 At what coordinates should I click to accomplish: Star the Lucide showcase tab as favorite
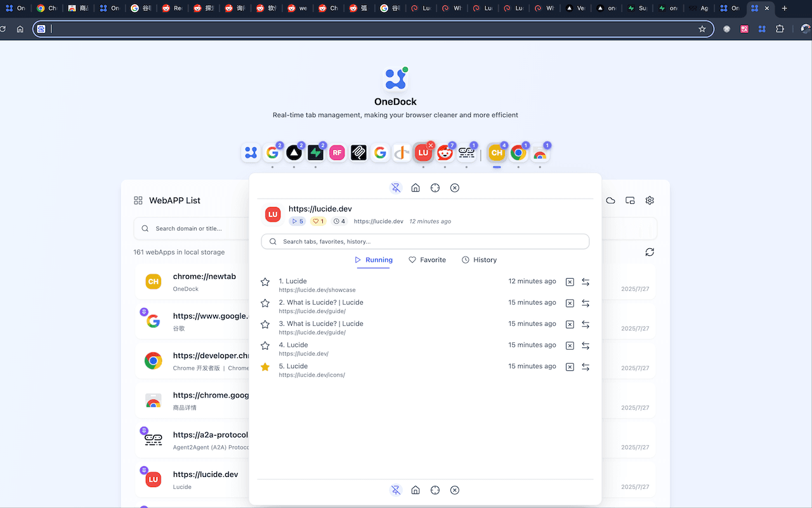(265, 281)
